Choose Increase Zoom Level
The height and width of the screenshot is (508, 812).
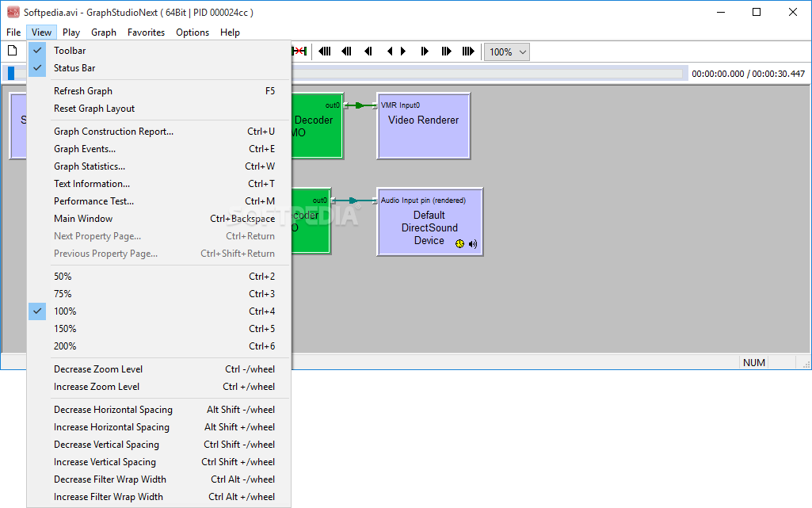pos(159,387)
